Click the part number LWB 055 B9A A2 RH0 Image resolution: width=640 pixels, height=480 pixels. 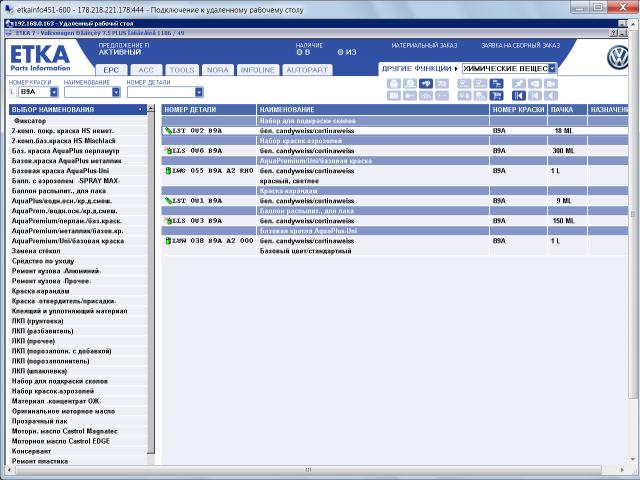click(213, 171)
